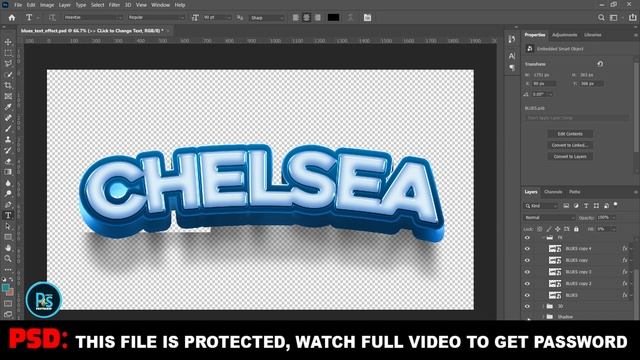Filter layers by pixel type
Screen dimensions: 640x360
click(x=566, y=206)
